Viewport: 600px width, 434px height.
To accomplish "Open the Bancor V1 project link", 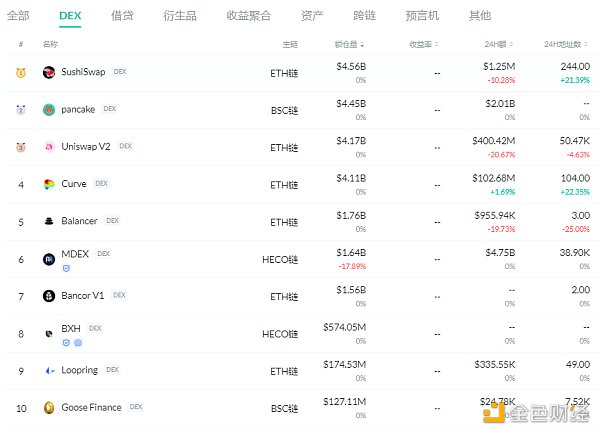I will 83,295.
